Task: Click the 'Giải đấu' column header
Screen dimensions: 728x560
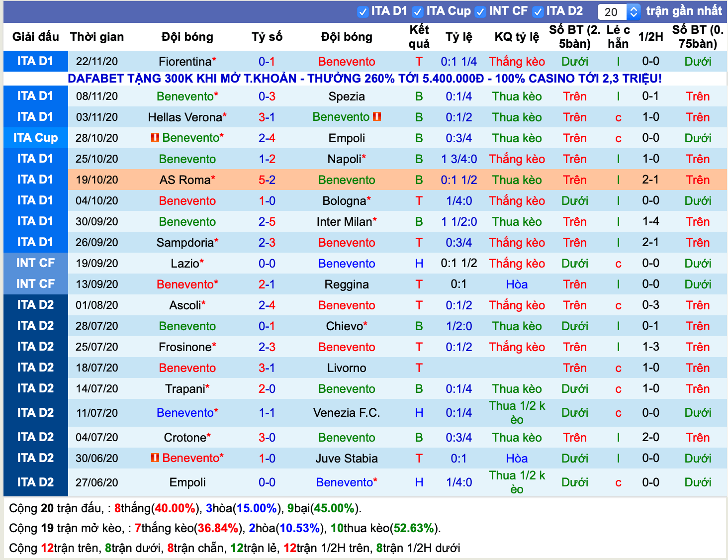Action: (x=36, y=37)
